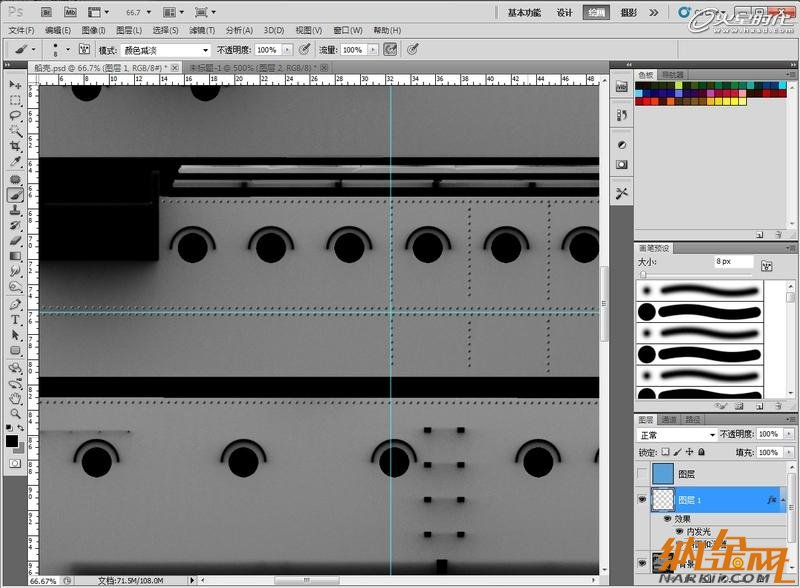Open Mini Bridge with Mb icon

70,12
